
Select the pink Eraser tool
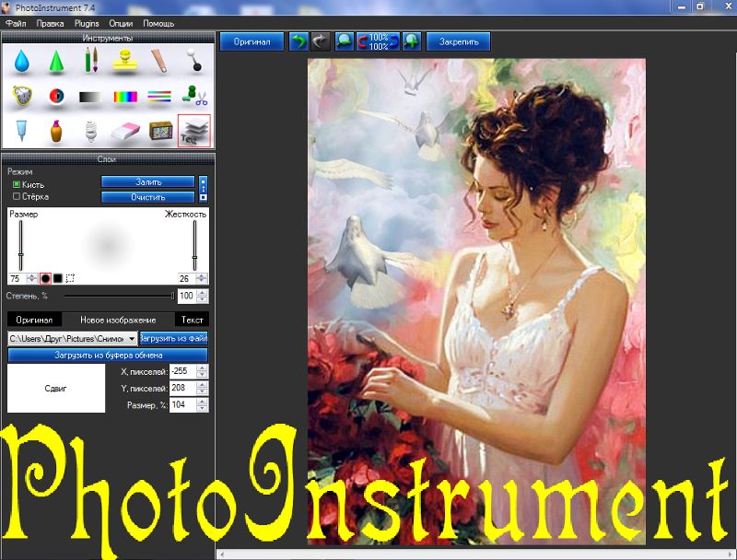125,132
